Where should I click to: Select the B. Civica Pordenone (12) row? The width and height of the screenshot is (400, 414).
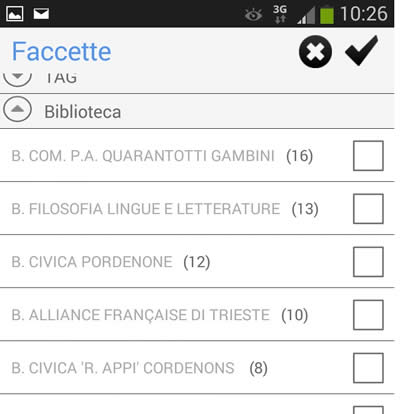pyautogui.click(x=197, y=262)
